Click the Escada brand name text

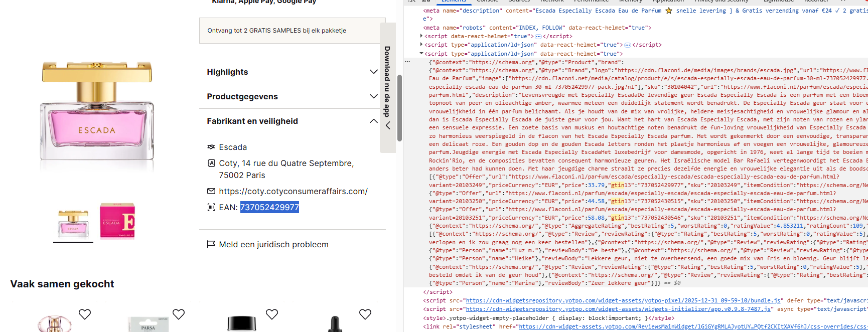tap(233, 147)
